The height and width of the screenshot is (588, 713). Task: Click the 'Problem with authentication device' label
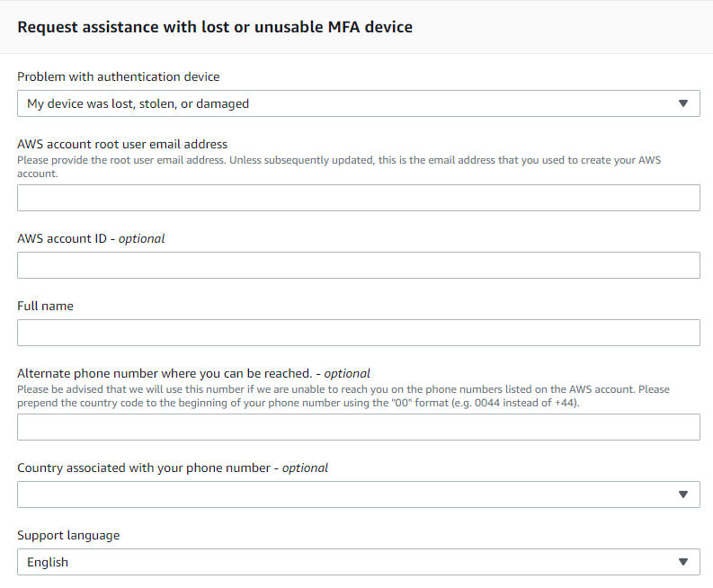click(119, 76)
